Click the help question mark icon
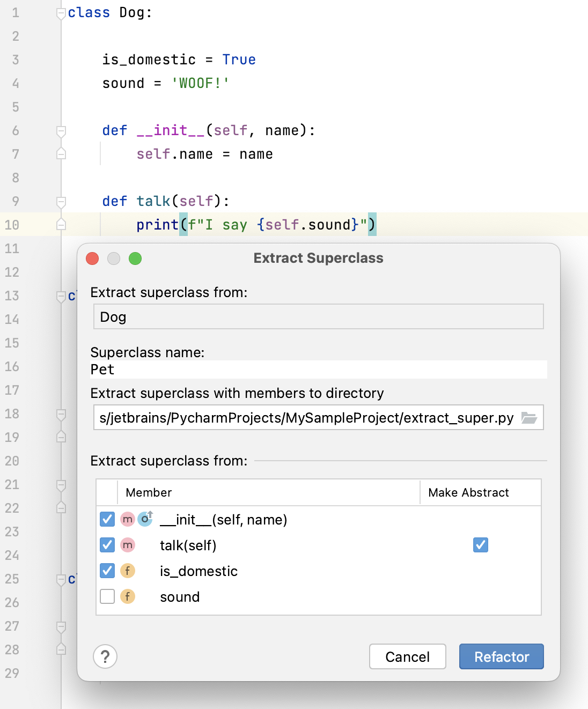Image resolution: width=588 pixels, height=709 pixels. (x=105, y=656)
